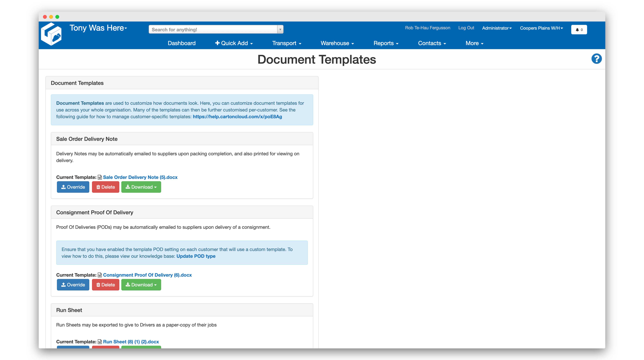Click the upload icon on the Consignment Override button
Screen dimensions: 644x360
64,285
